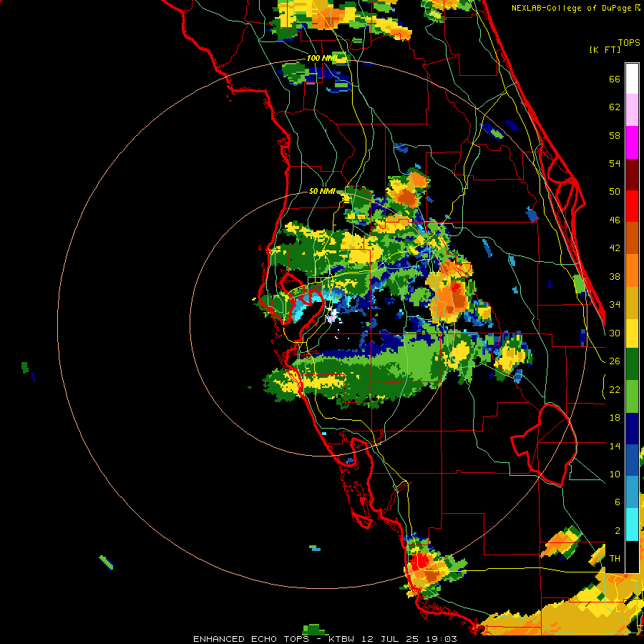The height and width of the screenshot is (644, 644).
Task: Pick the light orange legend swatch beside 38
Action: click(x=632, y=270)
